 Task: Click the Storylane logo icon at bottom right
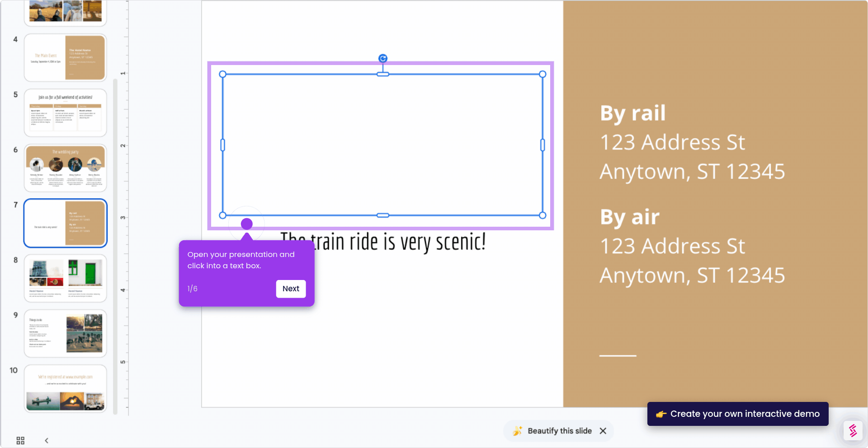click(x=853, y=430)
